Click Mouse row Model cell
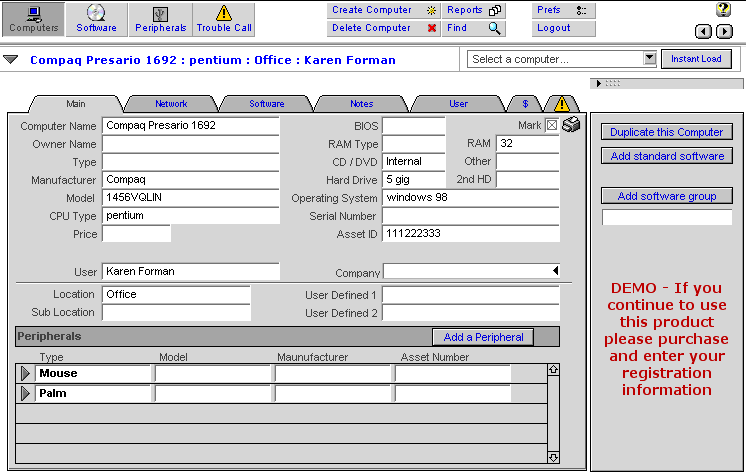 pos(213,374)
